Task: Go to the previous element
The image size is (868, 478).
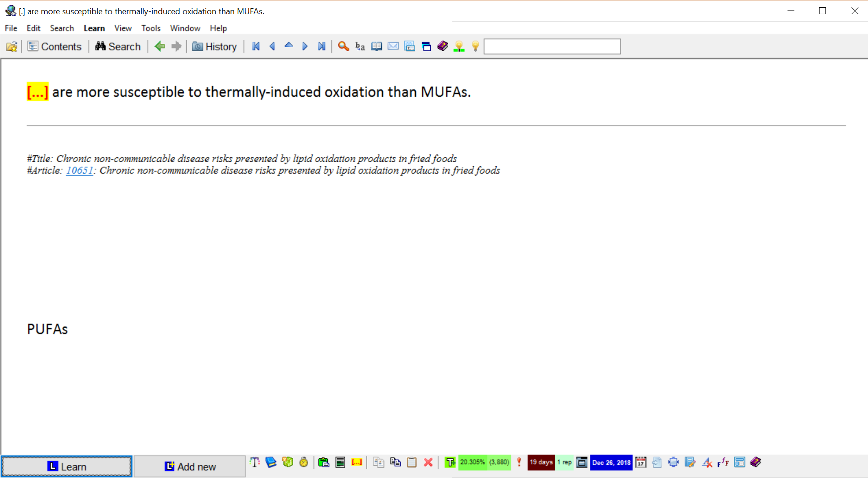Action: tap(273, 46)
